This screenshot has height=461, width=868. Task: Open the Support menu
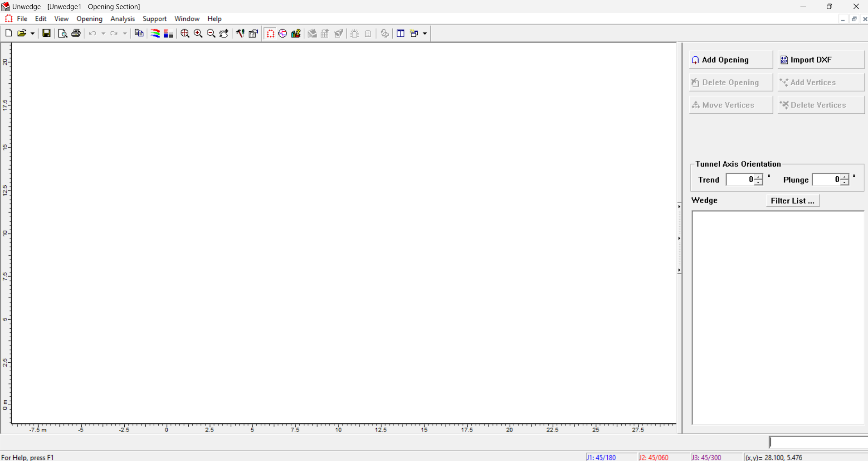155,19
